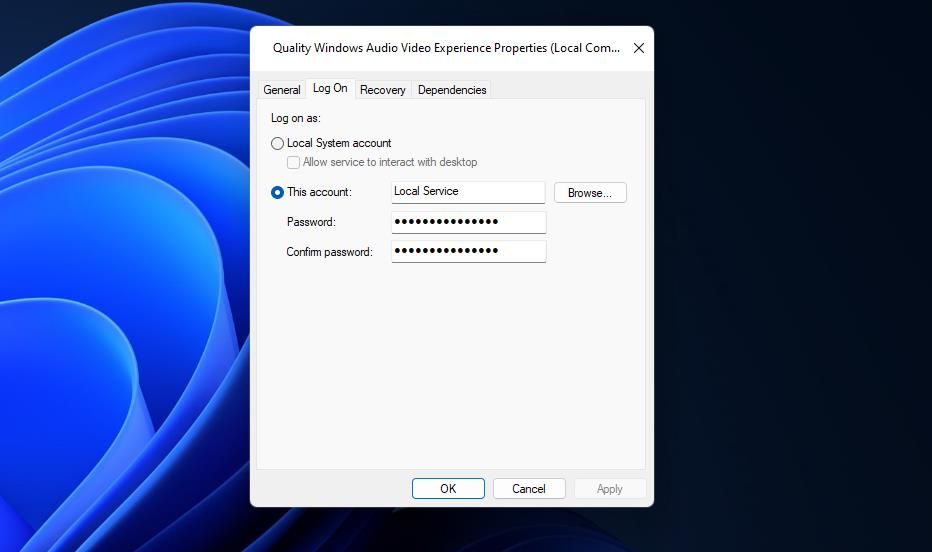Select the Local System account radio button

pos(277,143)
